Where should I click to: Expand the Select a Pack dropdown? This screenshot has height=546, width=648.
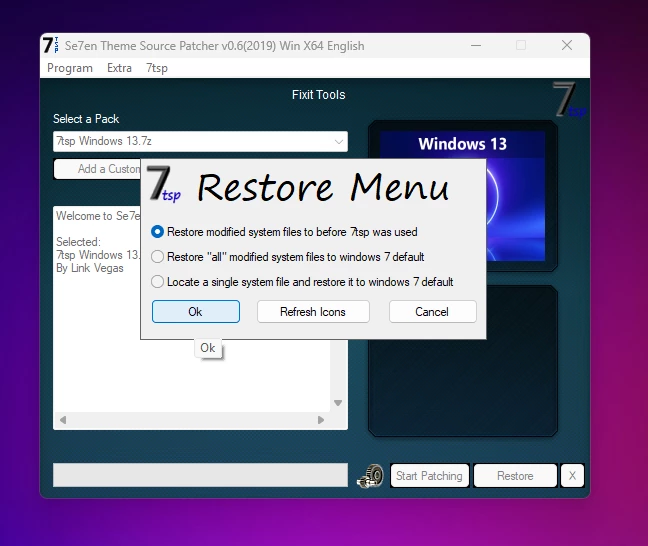coord(338,142)
